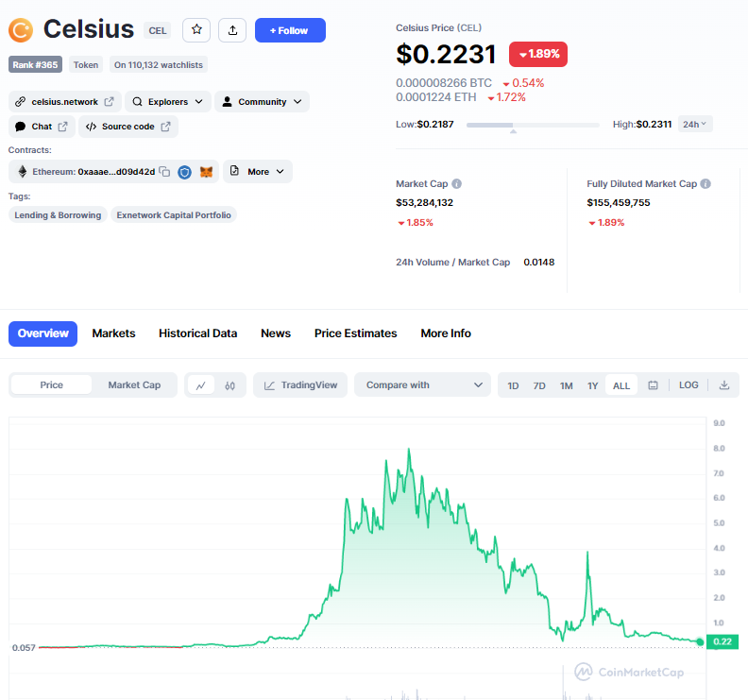Select the 1Y chart time range
This screenshot has height=700, width=748.
(x=593, y=385)
